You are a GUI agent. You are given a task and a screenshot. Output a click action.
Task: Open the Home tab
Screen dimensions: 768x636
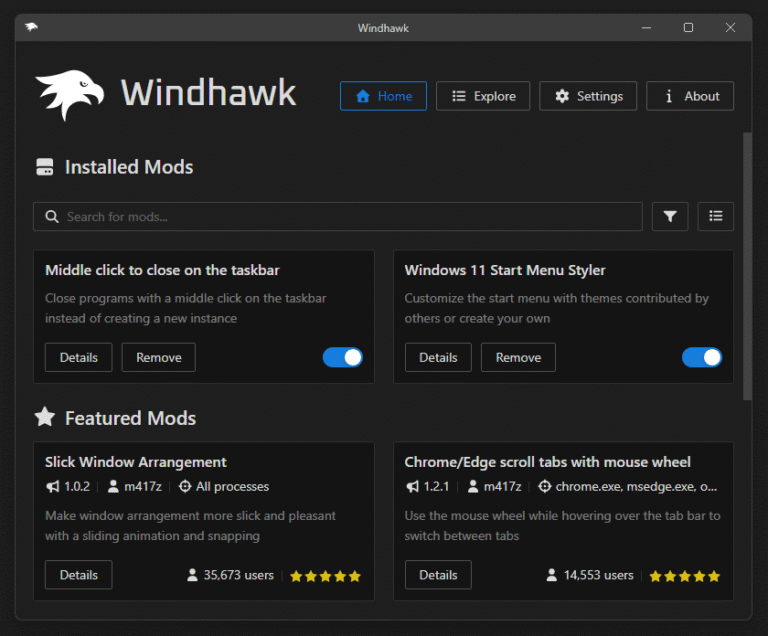click(x=383, y=96)
